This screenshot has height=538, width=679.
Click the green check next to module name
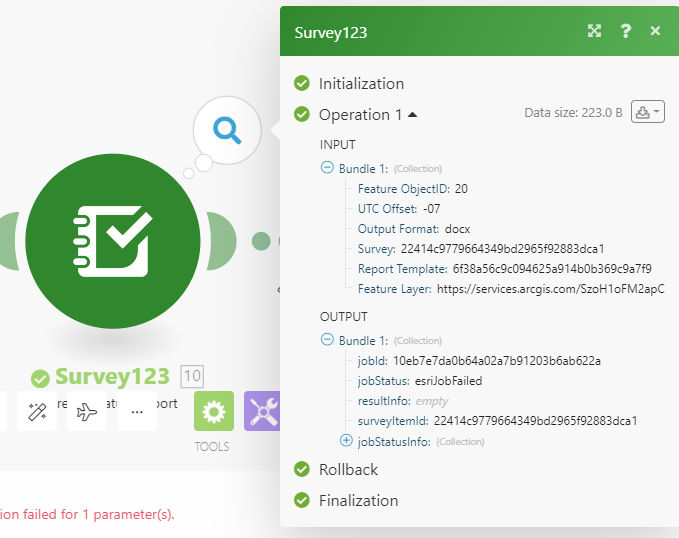(x=40, y=379)
